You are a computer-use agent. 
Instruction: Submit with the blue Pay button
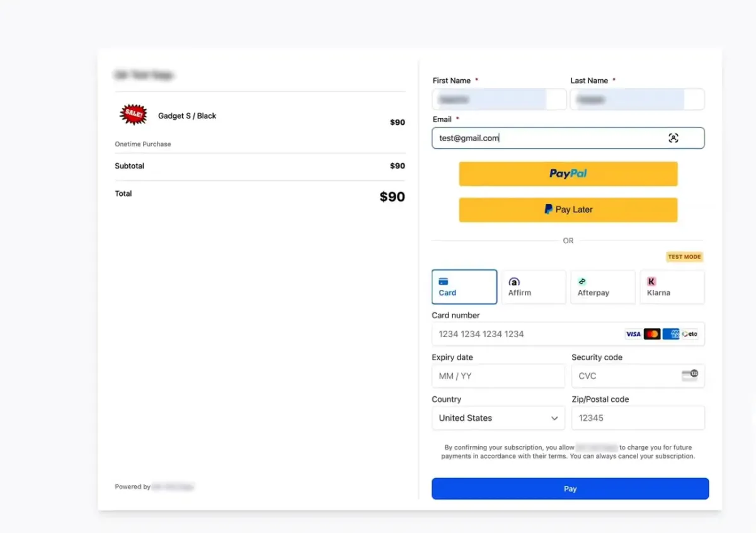(570, 489)
